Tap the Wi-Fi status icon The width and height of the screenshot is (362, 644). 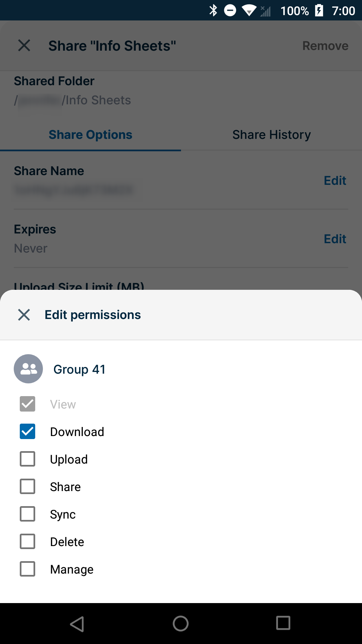pos(249,10)
